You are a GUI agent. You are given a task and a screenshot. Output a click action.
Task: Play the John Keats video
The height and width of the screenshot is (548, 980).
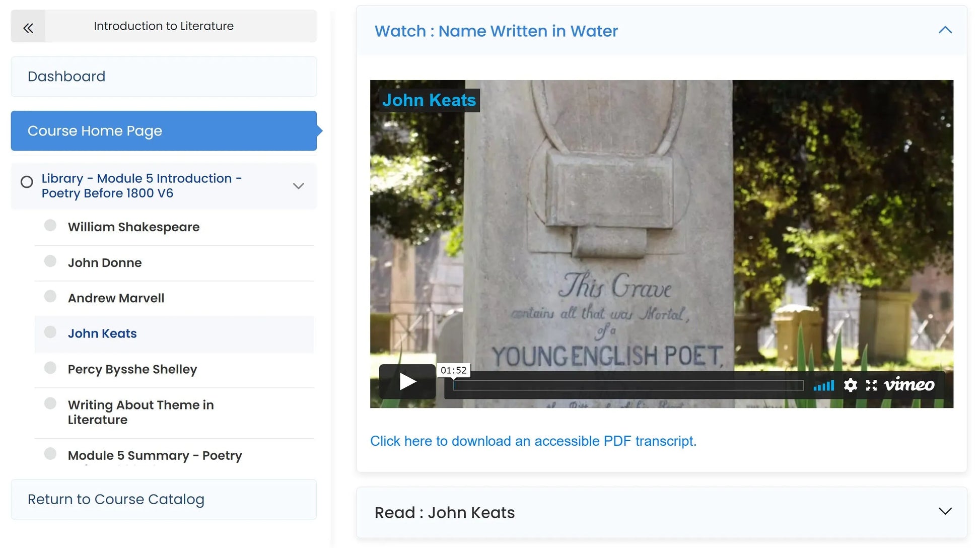[x=407, y=382]
